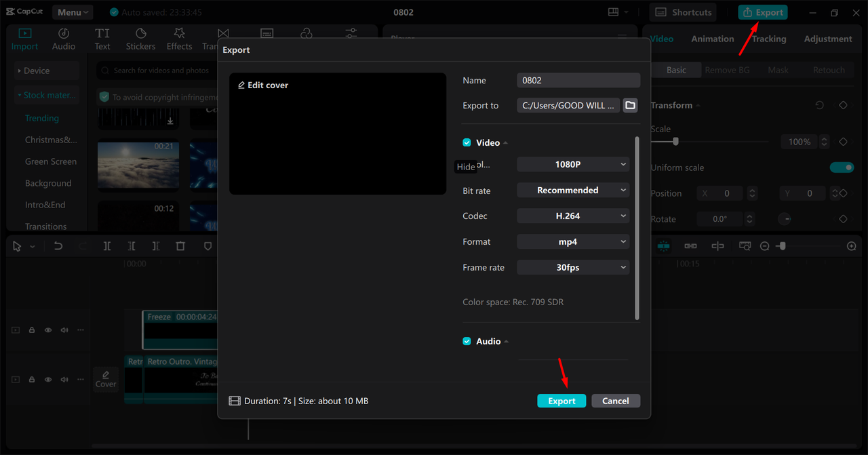Select the Remove BG sub-tab
Viewport: 868px width, 455px height.
(727, 70)
